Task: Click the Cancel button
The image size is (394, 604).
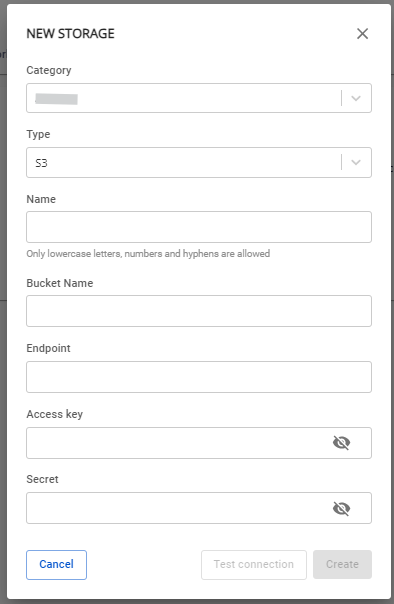Action: [x=56, y=564]
